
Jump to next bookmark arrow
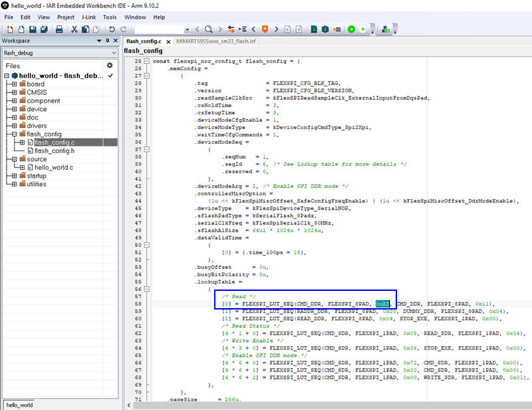click(276, 29)
